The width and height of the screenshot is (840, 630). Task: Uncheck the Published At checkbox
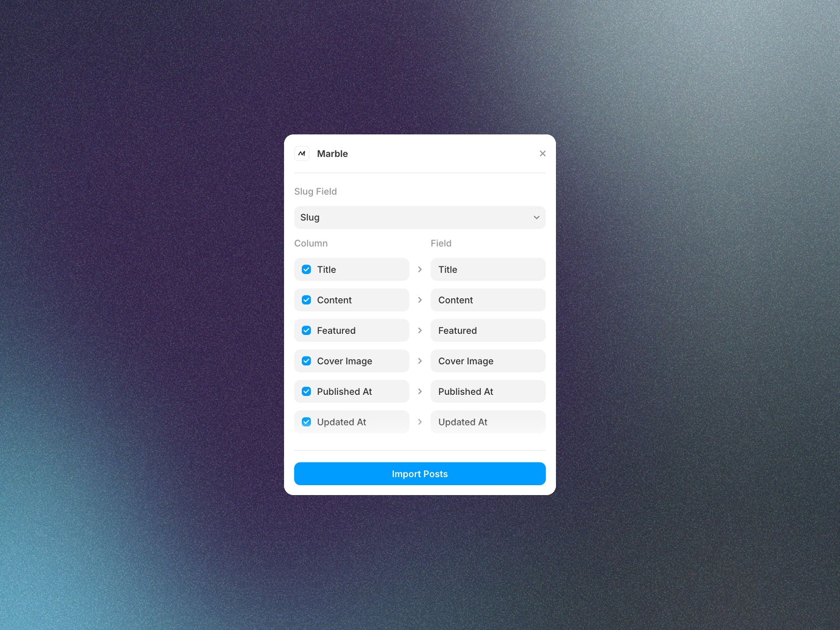(x=306, y=391)
